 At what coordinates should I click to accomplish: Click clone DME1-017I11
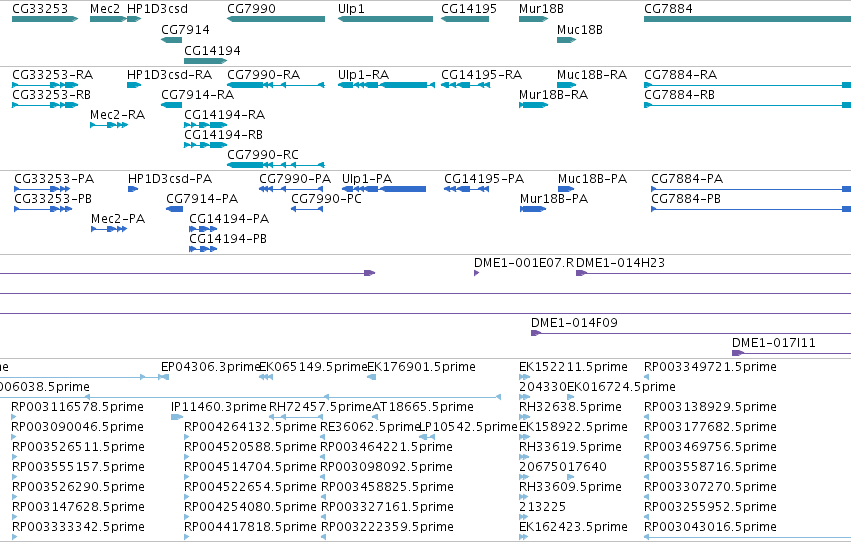[774, 343]
